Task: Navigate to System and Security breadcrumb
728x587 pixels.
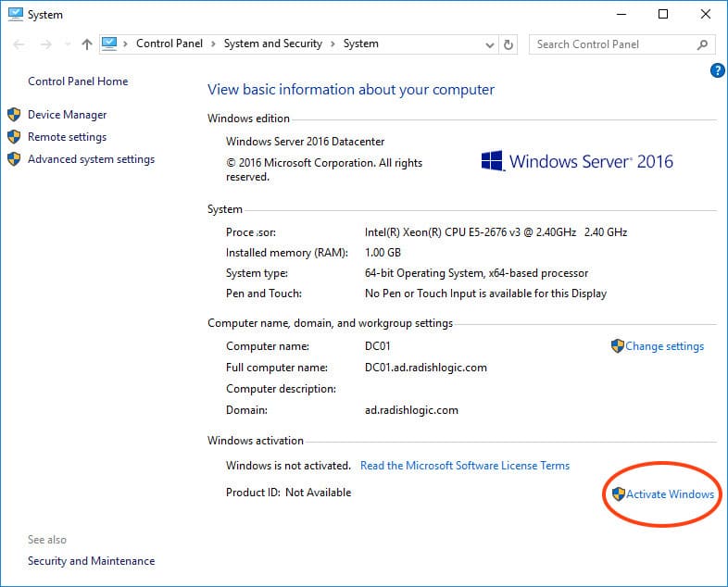Action: point(272,44)
